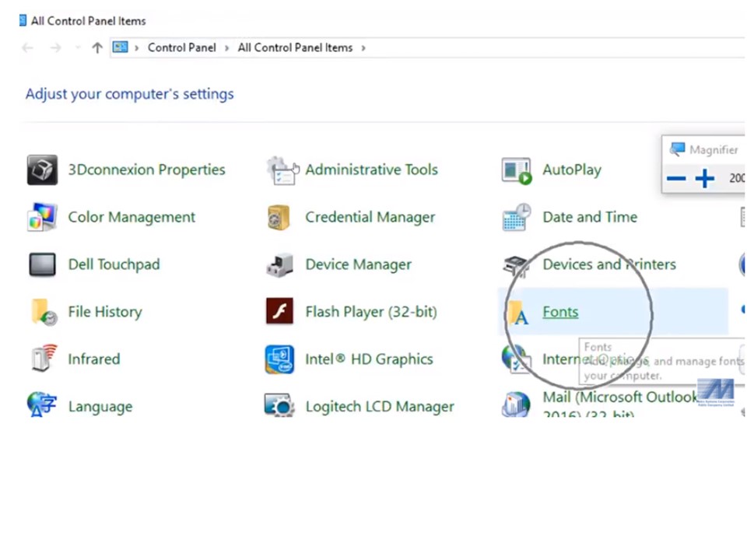Open the Mail (Microsoft Outlook) icon

tap(517, 404)
